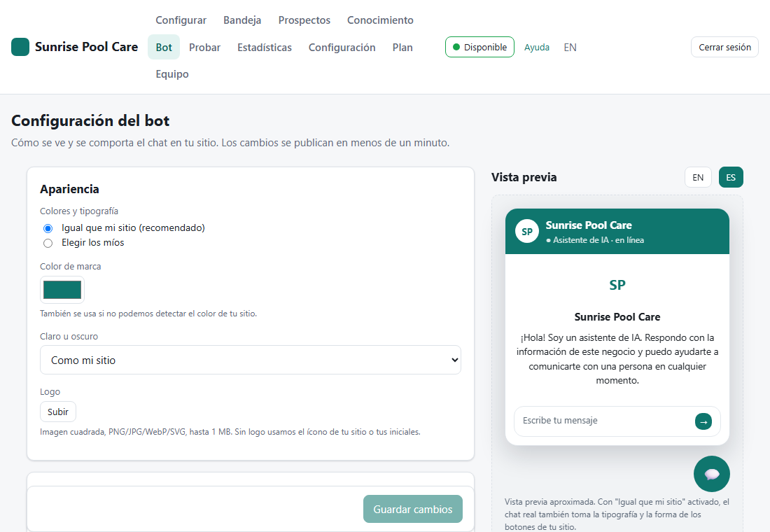Click the 'Apariencia' section heading
The height and width of the screenshot is (532, 770).
(x=69, y=189)
